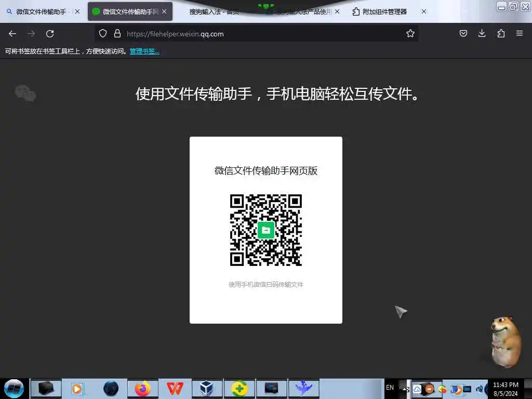532x399 pixels.
Task: Click the 微信文件传输助手网页版 heading text
Action: pyautogui.click(x=266, y=170)
